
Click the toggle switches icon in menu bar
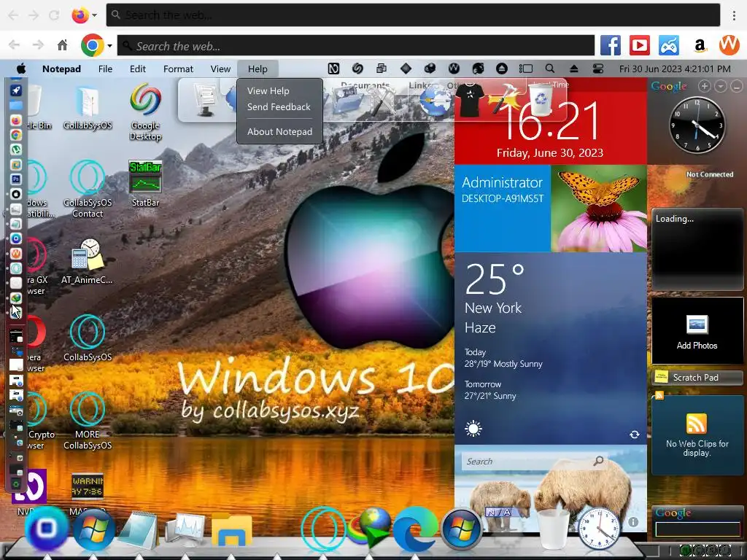598,69
